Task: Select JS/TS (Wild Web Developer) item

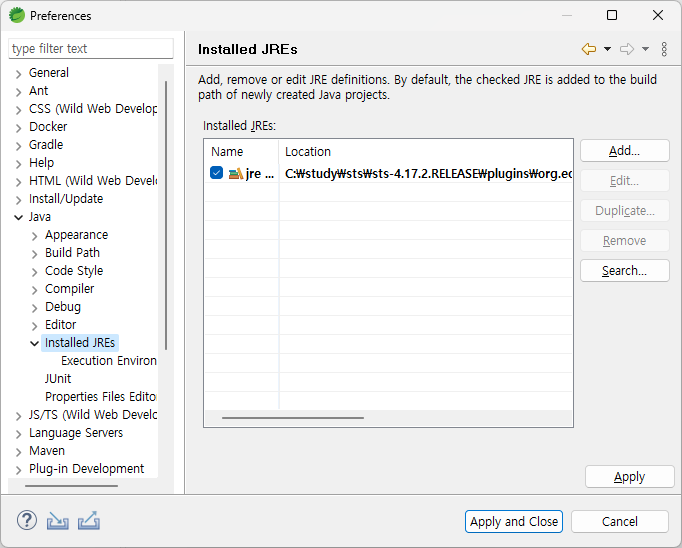Action: click(x=93, y=414)
